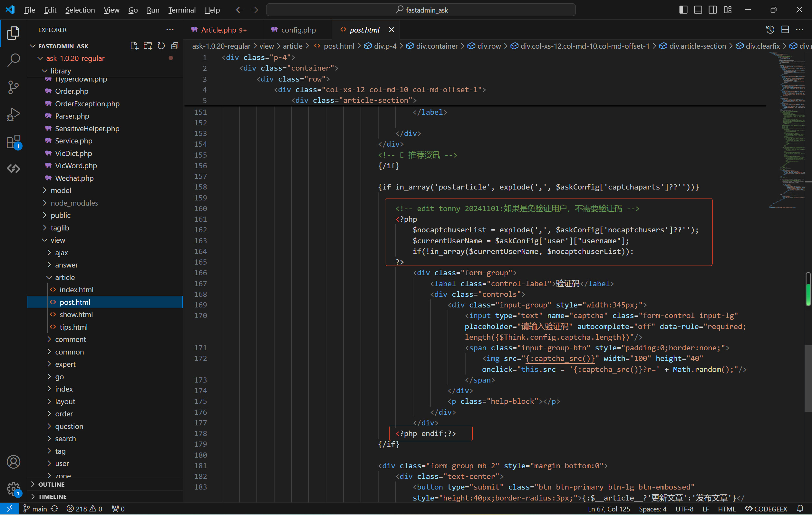Click the fastadmin_ask command center search box
The height and width of the screenshot is (515, 812).
click(420, 10)
